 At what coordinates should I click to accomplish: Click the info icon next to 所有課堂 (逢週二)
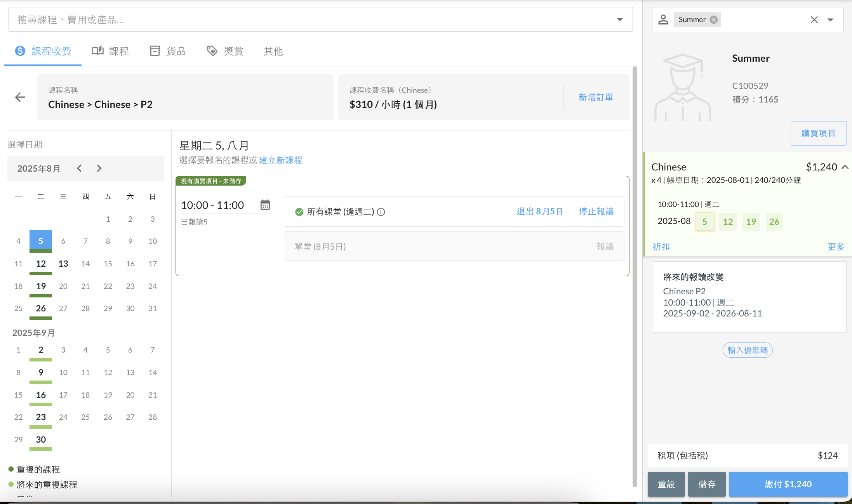381,212
